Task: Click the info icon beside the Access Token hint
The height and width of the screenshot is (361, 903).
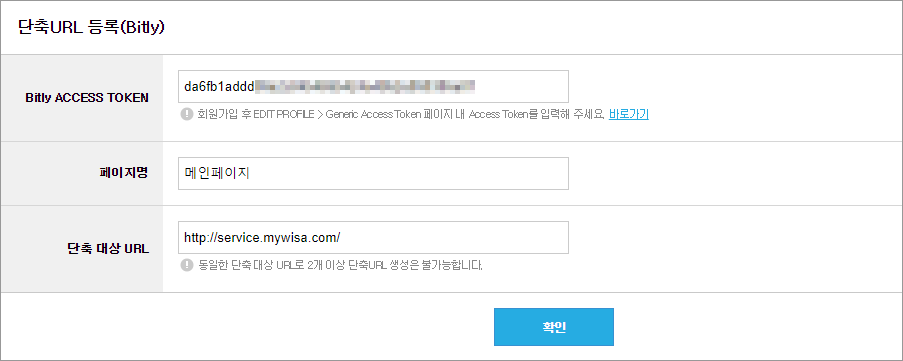Action: click(x=187, y=114)
